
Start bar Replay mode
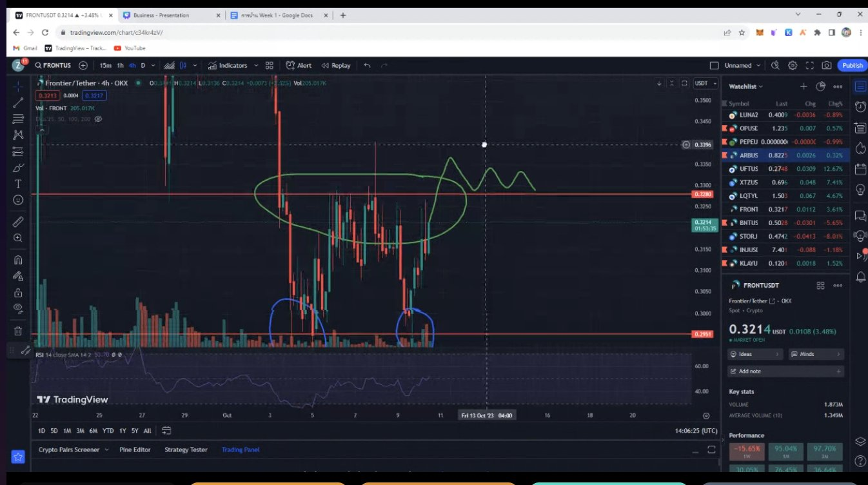coord(336,65)
